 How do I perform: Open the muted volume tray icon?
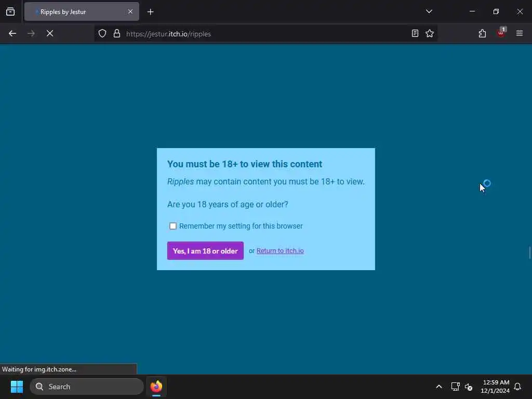pos(469,387)
